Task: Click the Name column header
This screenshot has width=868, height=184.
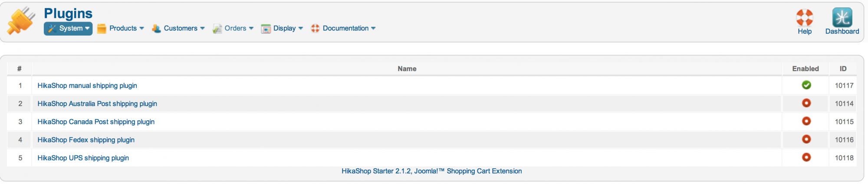Action: 407,68
